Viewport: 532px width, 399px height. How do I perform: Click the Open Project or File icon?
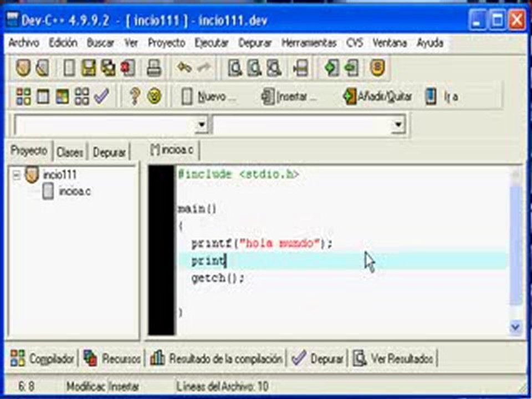pos(43,68)
